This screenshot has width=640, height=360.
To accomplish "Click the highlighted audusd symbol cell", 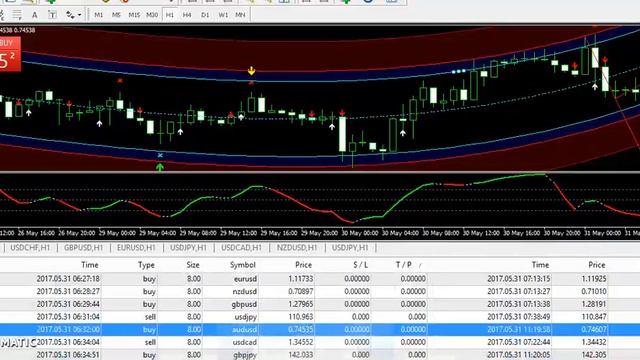I will [245, 329].
